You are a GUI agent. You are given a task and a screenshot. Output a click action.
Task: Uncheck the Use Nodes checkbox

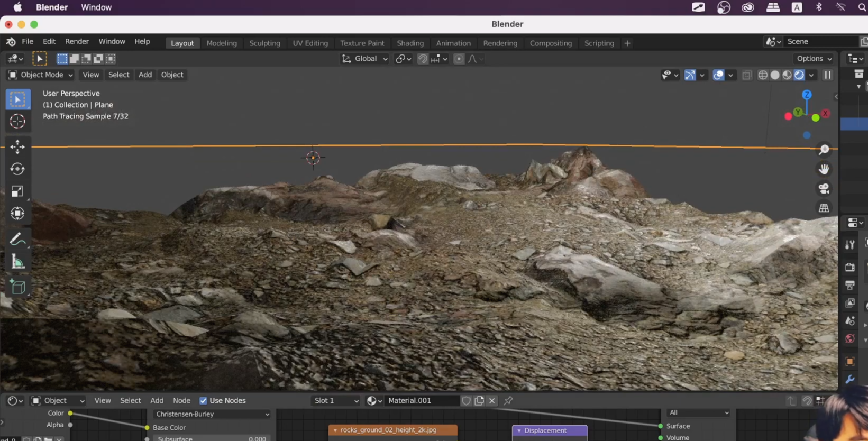click(x=203, y=401)
